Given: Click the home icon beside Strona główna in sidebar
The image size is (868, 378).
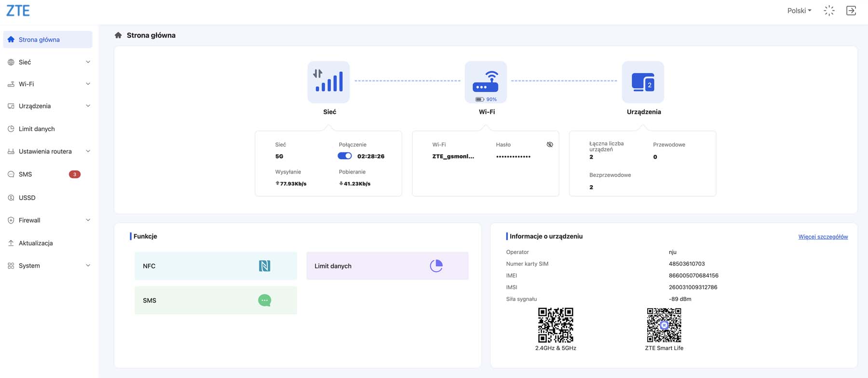Looking at the screenshot, I should pos(11,40).
